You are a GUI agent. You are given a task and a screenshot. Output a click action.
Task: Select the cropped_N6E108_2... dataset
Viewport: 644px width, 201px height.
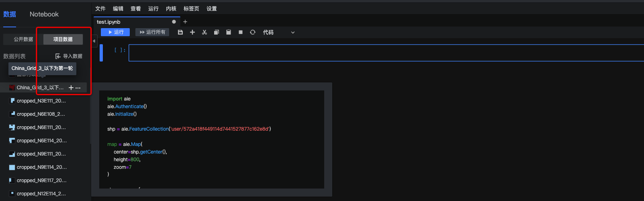click(41, 114)
